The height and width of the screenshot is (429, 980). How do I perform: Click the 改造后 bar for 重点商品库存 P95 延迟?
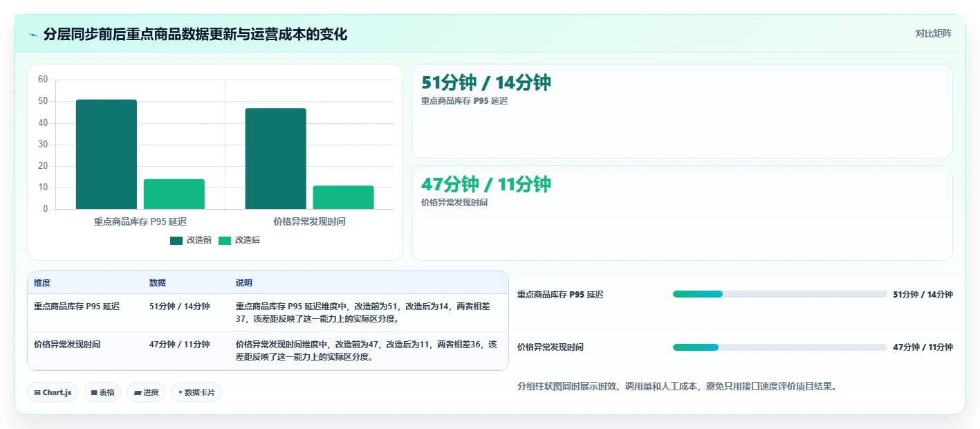(174, 194)
